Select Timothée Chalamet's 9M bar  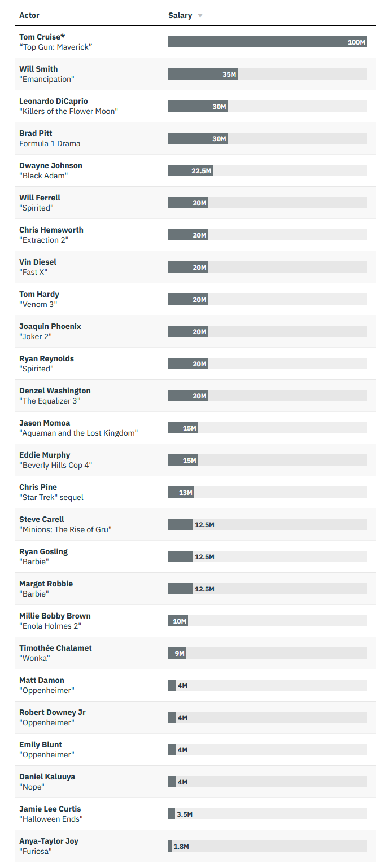[177, 653]
